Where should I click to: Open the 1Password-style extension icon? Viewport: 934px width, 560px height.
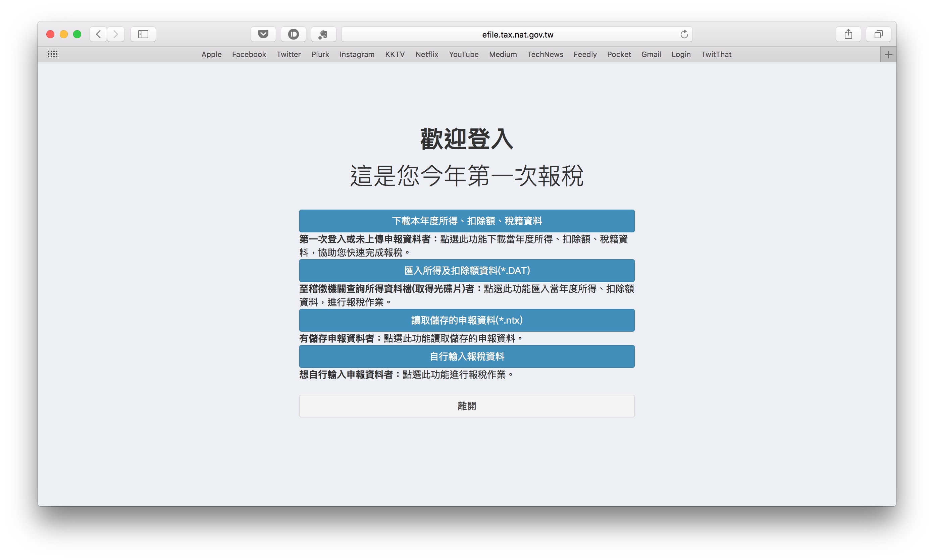(x=293, y=34)
